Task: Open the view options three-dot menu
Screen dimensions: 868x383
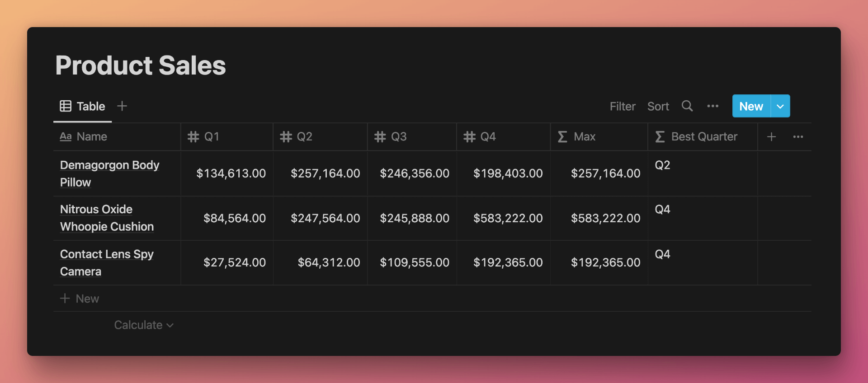Action: 713,106
